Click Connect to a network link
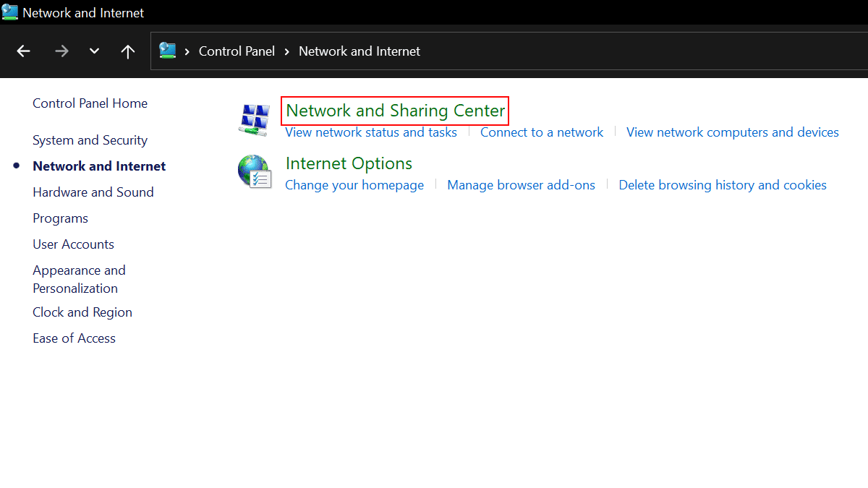The width and height of the screenshot is (868, 488). [541, 132]
